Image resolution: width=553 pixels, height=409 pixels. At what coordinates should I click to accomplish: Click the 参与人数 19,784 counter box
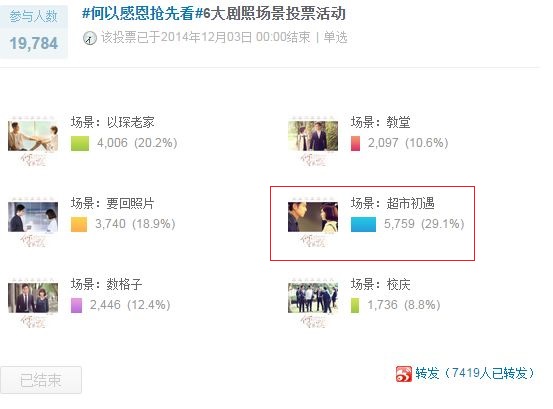34,31
